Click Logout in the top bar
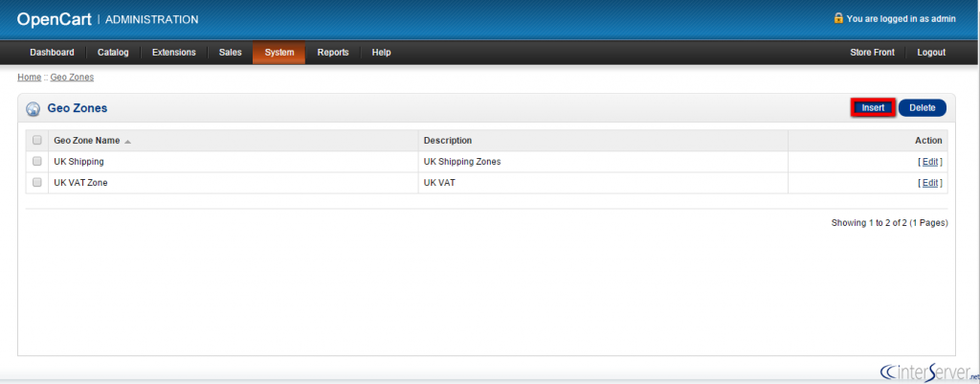 [931, 53]
